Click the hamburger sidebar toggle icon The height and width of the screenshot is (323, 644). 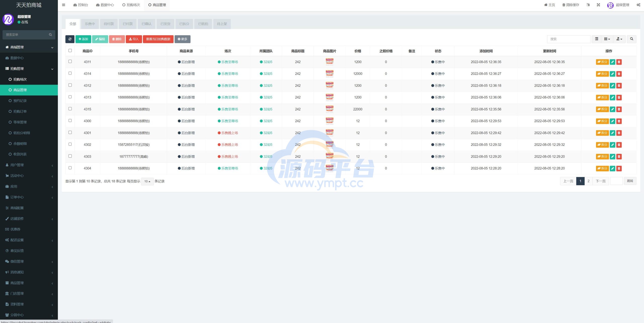pyautogui.click(x=64, y=5)
